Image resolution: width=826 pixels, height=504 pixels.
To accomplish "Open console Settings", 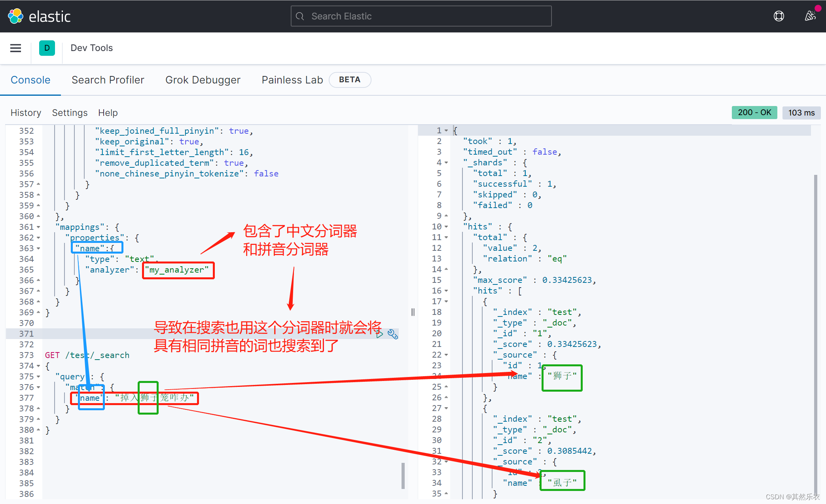I will pyautogui.click(x=70, y=113).
